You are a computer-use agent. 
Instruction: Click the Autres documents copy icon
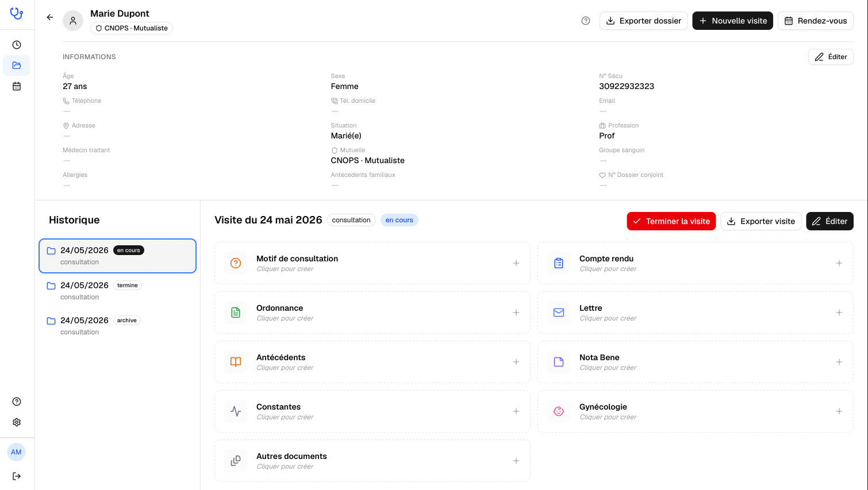click(x=236, y=461)
